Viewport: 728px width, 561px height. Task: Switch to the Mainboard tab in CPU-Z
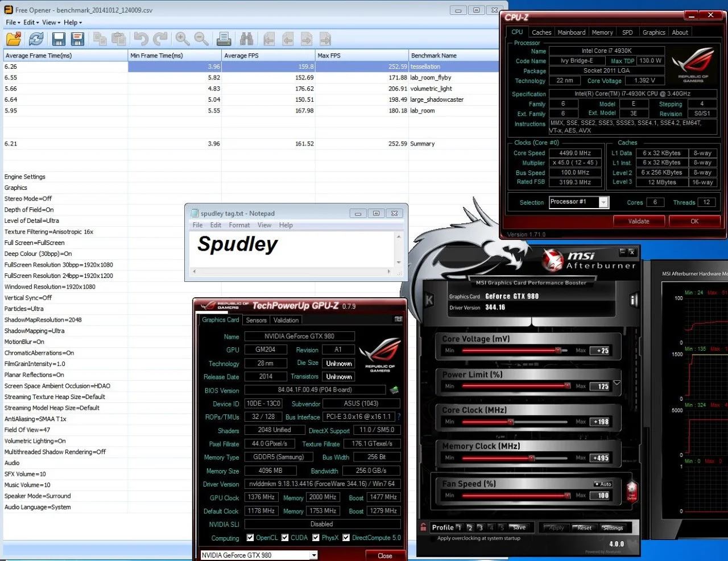click(x=572, y=32)
